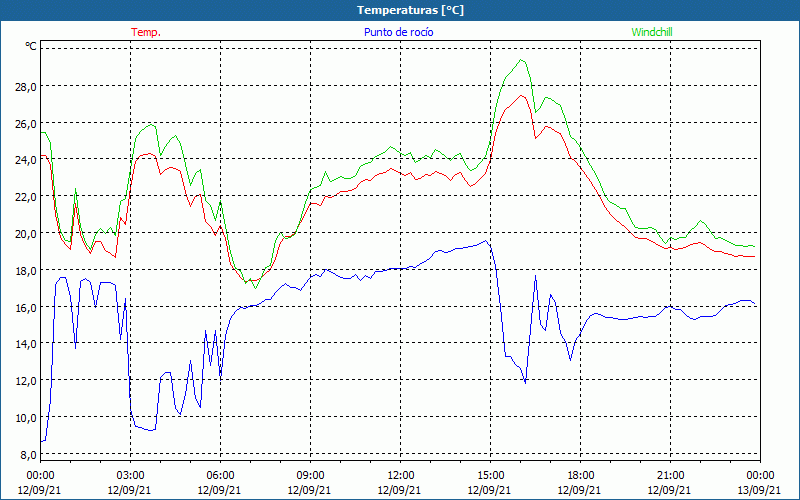The height and width of the screenshot is (500, 800).
Task: Click the 20,0 y-axis value
Action: tap(26, 234)
